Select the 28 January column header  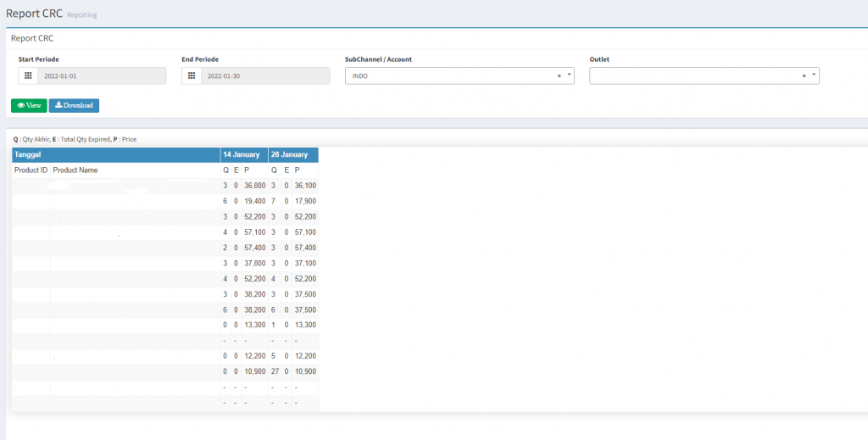click(x=291, y=155)
